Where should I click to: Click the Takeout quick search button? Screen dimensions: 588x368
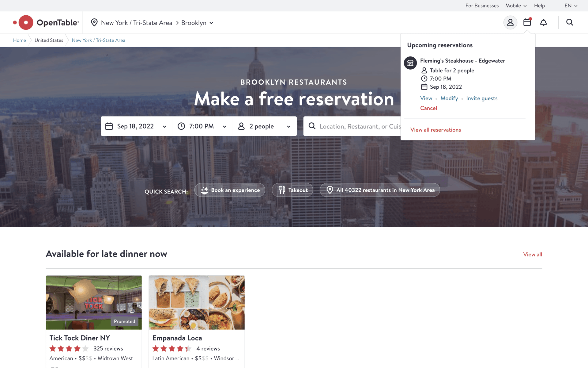click(292, 190)
